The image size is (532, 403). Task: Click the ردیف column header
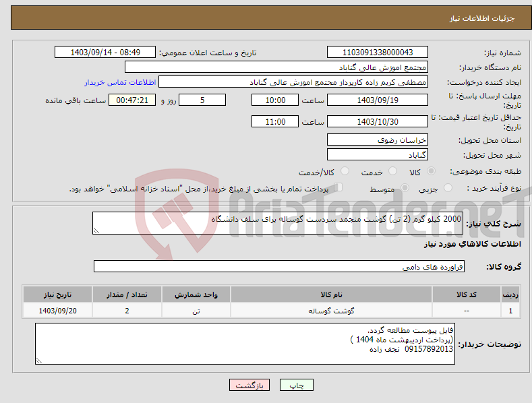point(510,294)
